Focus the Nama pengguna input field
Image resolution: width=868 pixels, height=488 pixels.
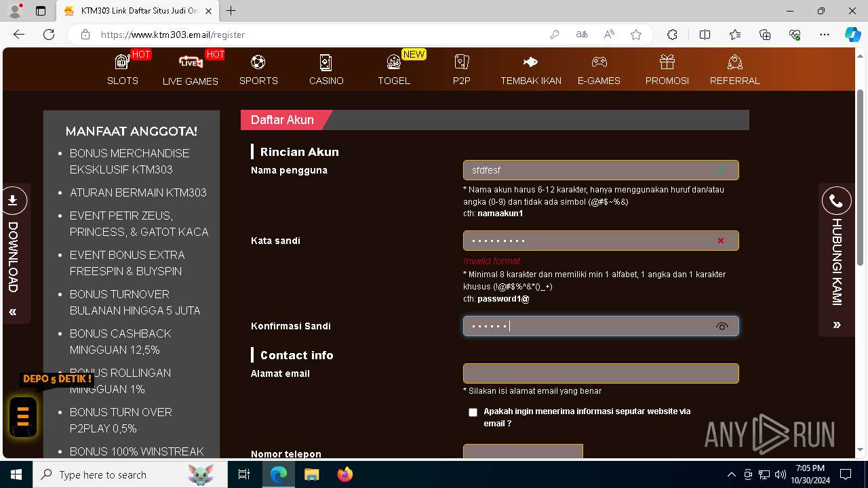[601, 170]
